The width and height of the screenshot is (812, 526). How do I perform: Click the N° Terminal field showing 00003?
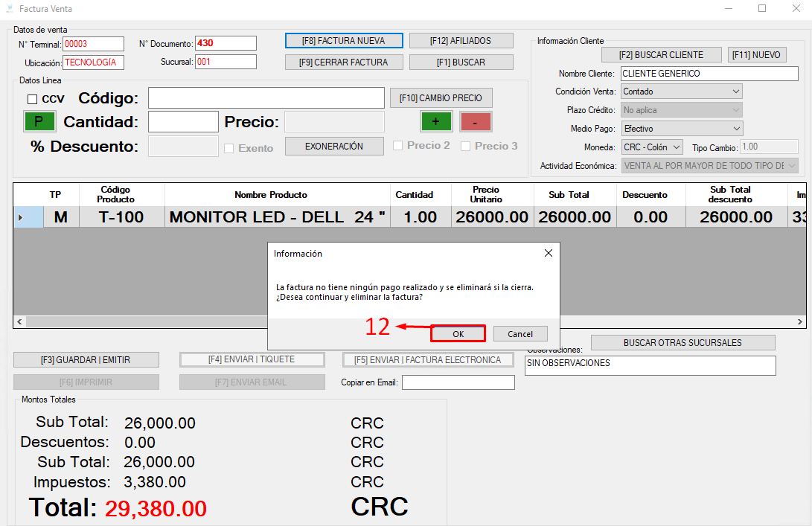point(93,44)
